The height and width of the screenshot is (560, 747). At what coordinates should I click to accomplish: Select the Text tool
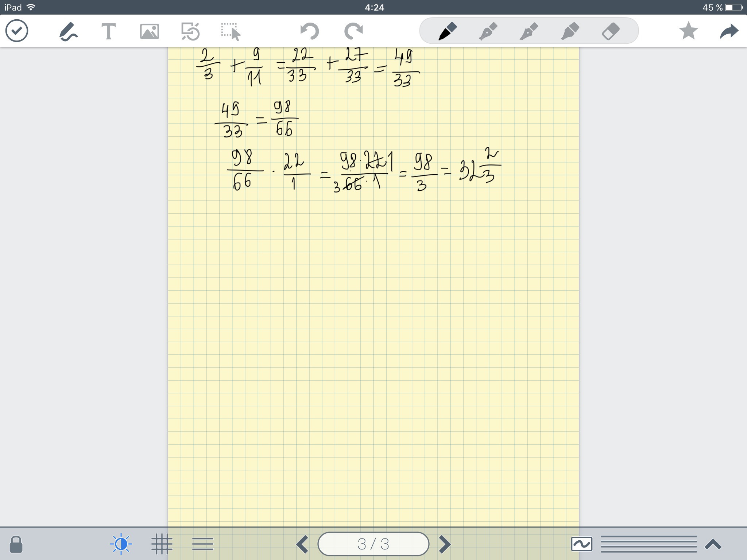click(108, 31)
